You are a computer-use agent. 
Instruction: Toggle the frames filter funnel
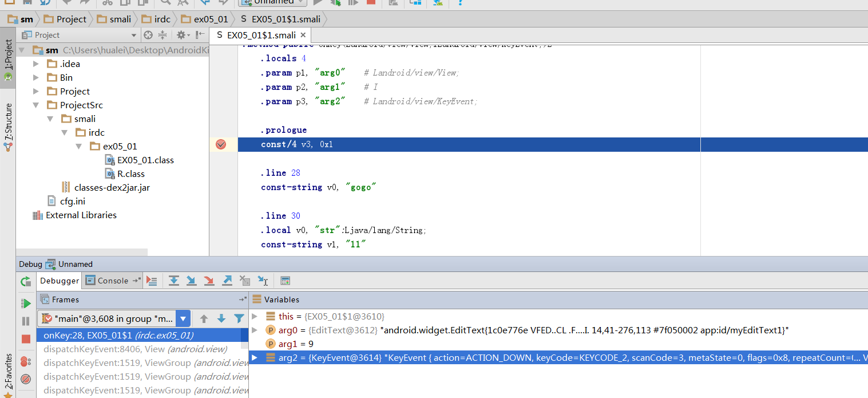coord(239,319)
